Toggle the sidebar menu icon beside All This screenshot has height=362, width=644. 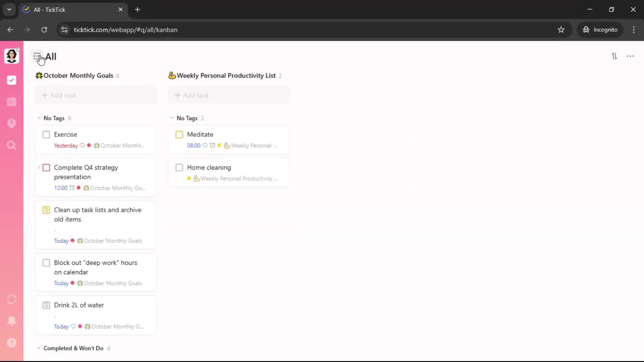point(37,56)
